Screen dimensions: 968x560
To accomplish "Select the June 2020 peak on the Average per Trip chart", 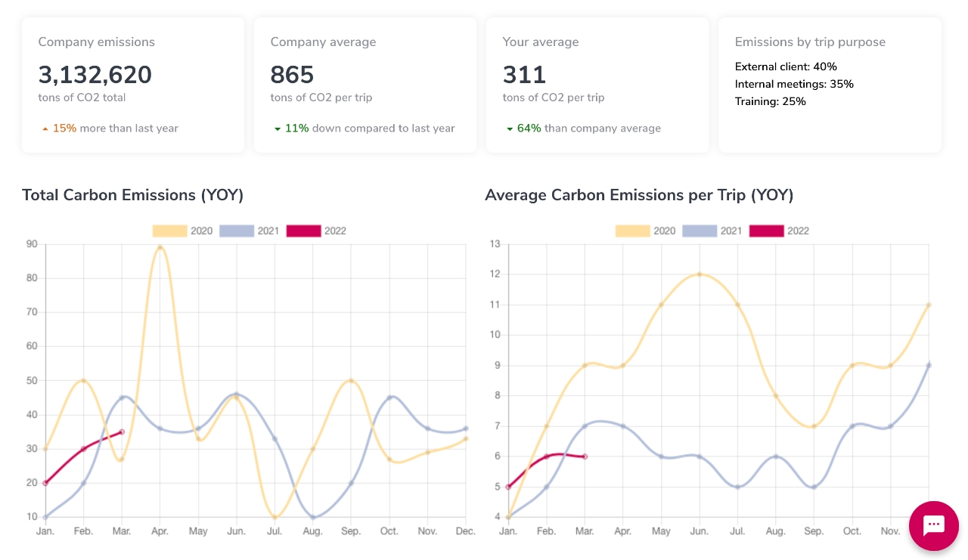I will 700,274.
